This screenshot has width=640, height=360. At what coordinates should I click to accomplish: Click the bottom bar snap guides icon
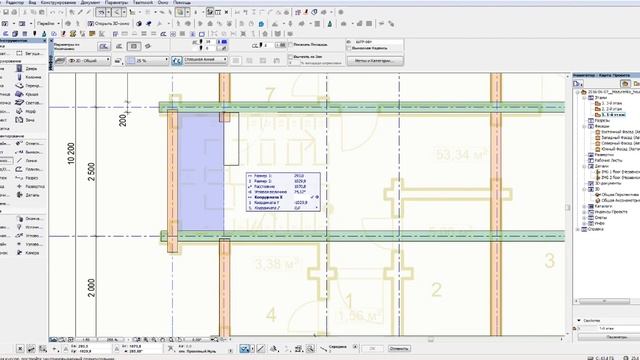pos(244,349)
